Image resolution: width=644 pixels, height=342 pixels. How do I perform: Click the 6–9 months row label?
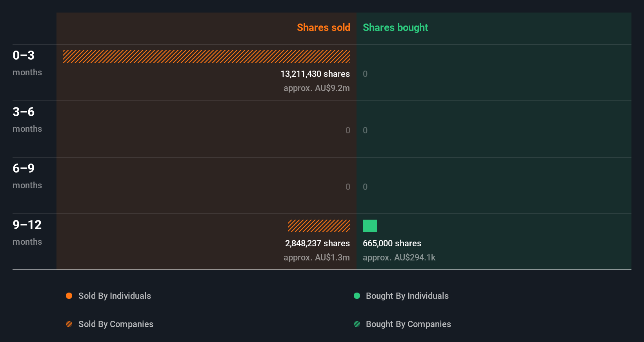click(x=27, y=176)
